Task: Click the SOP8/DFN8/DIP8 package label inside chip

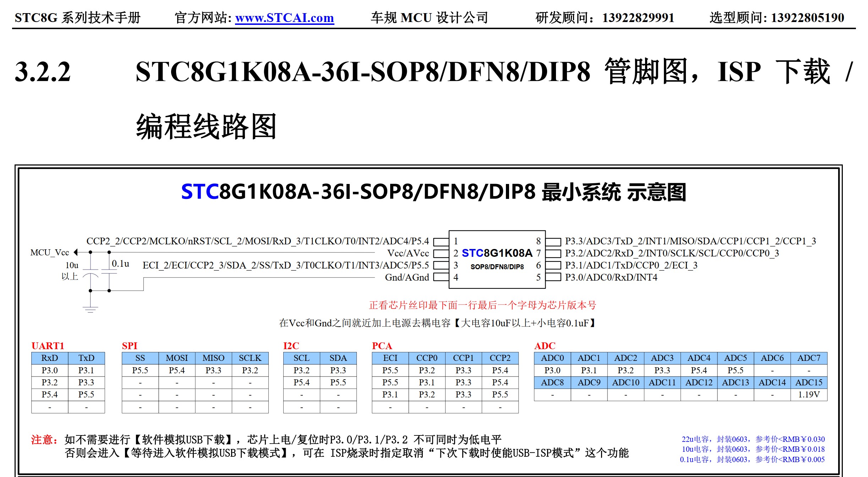Action: point(497,267)
